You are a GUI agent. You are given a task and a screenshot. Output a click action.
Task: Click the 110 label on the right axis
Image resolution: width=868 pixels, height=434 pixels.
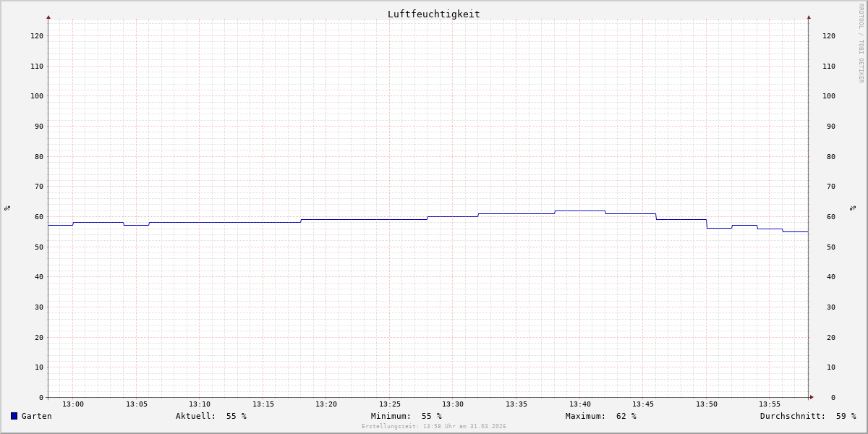(829, 66)
